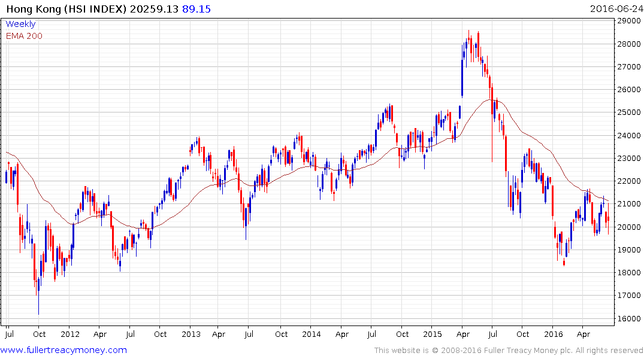Click the 2015 year label on time axis
Viewport: 644px width, 359px height.
(x=433, y=334)
